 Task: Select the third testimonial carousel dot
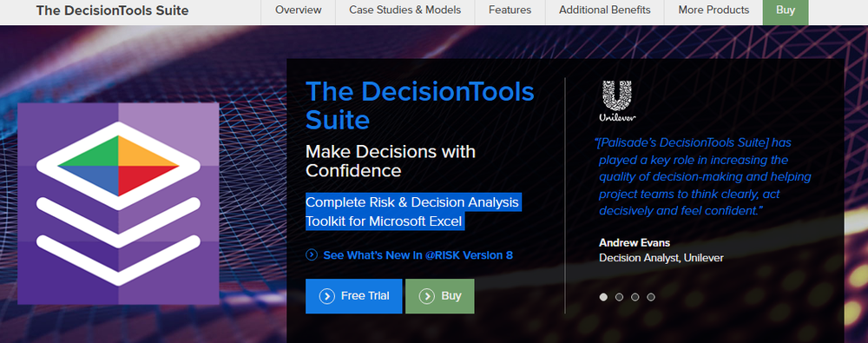635,297
